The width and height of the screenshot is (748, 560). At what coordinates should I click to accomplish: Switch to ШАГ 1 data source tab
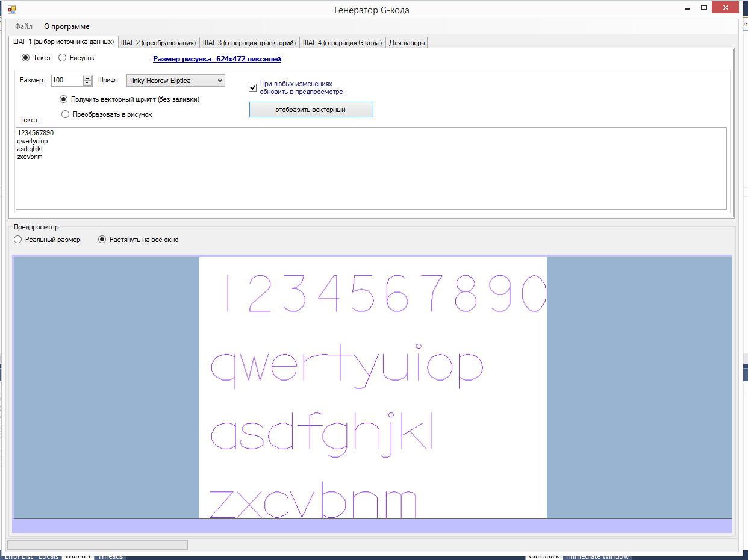click(63, 42)
